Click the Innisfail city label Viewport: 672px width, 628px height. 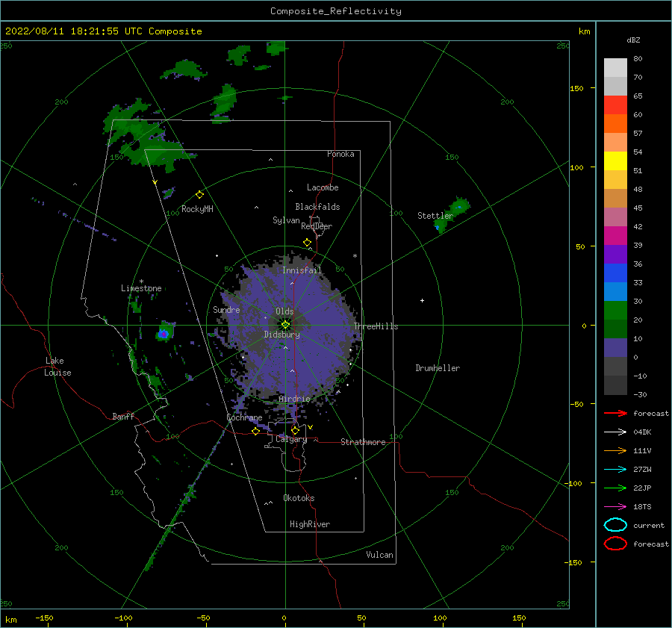pyautogui.click(x=302, y=270)
